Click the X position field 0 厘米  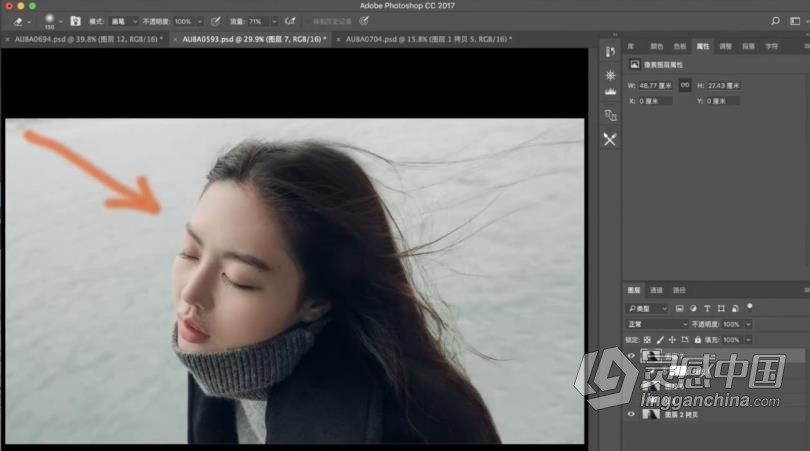click(656, 101)
